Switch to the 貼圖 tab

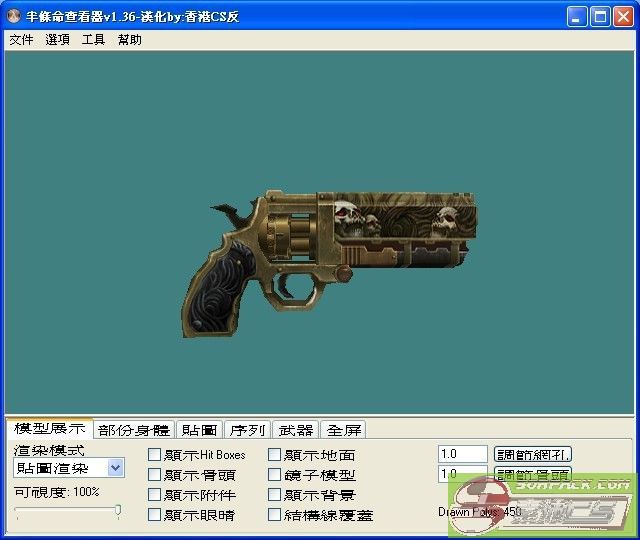[x=200, y=430]
